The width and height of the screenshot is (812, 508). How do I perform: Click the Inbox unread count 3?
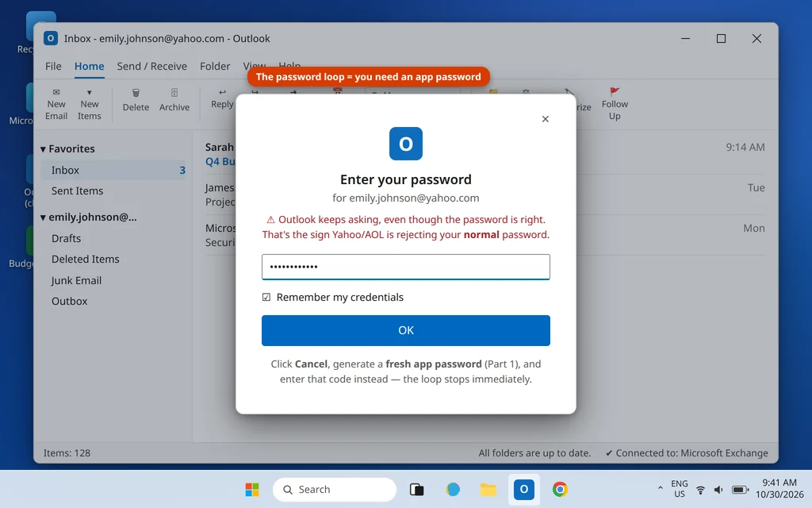(182, 170)
